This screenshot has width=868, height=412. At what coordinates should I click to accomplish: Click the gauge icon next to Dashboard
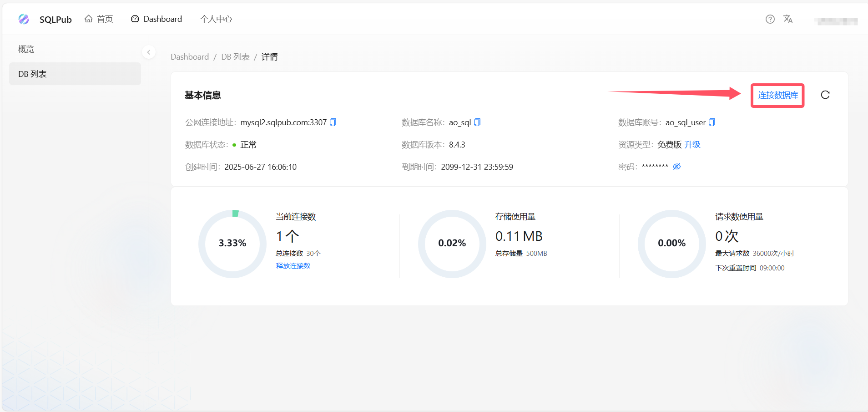coord(135,19)
